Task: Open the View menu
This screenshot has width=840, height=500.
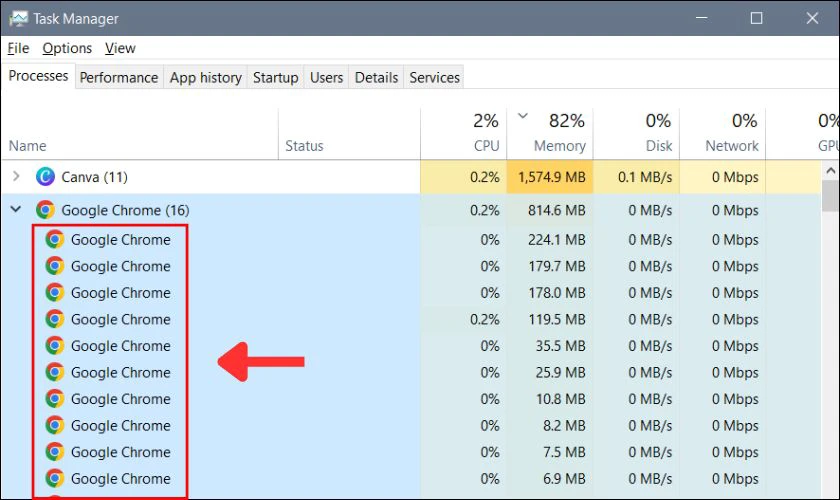Action: coord(120,48)
